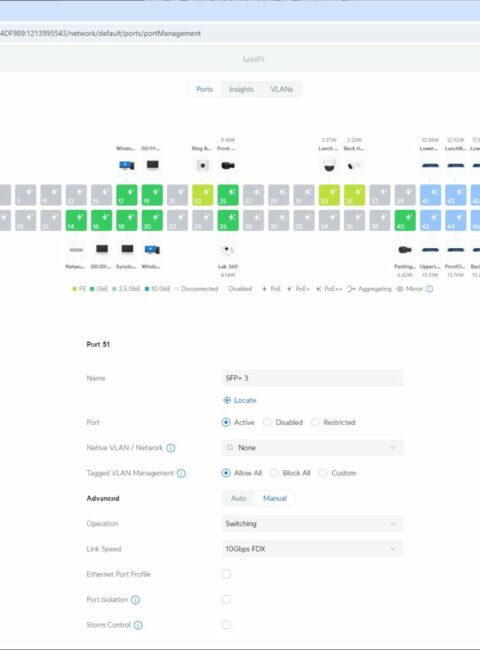Screen dimensions: 480x650
Task: Open the Windows PC device above port 17
Action: [x=126, y=165]
